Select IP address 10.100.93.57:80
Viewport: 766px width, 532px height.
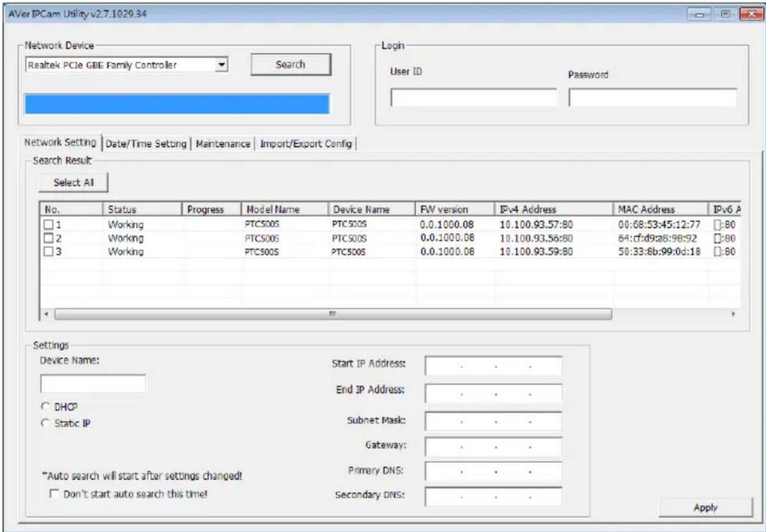[x=537, y=224]
